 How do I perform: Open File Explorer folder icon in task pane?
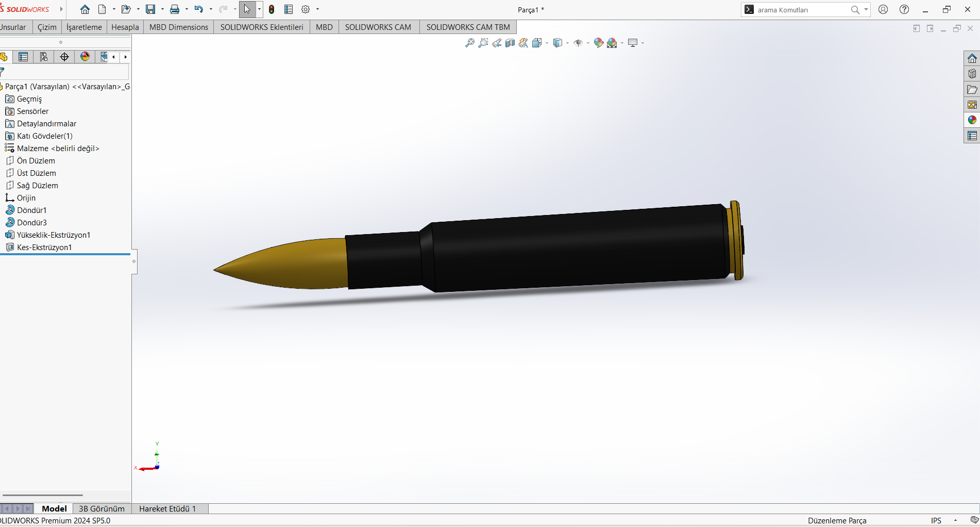(x=972, y=89)
